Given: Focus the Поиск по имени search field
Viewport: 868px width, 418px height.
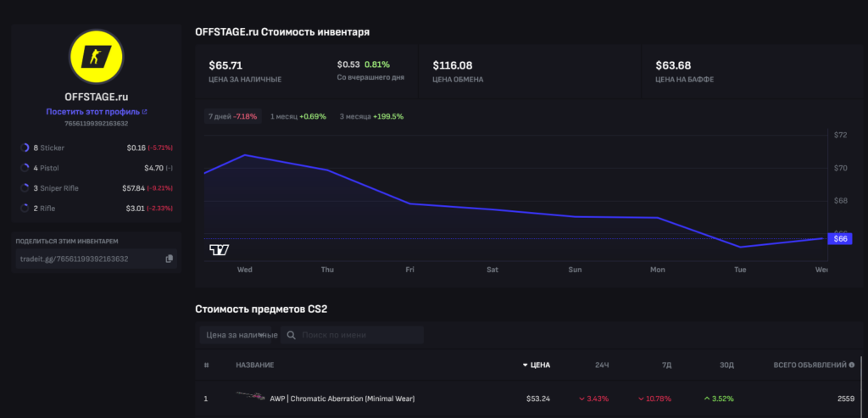Looking at the screenshot, I should pyautogui.click(x=360, y=335).
